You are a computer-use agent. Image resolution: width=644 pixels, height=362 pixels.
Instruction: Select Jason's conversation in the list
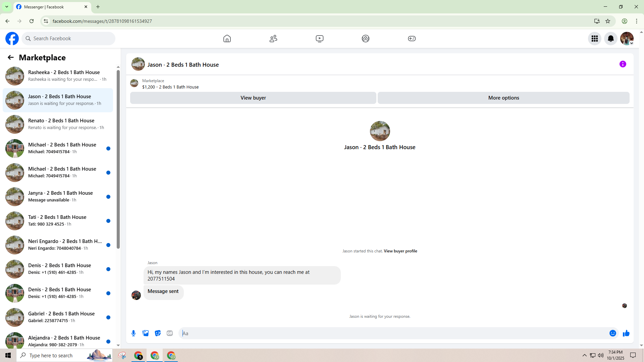coord(58,100)
